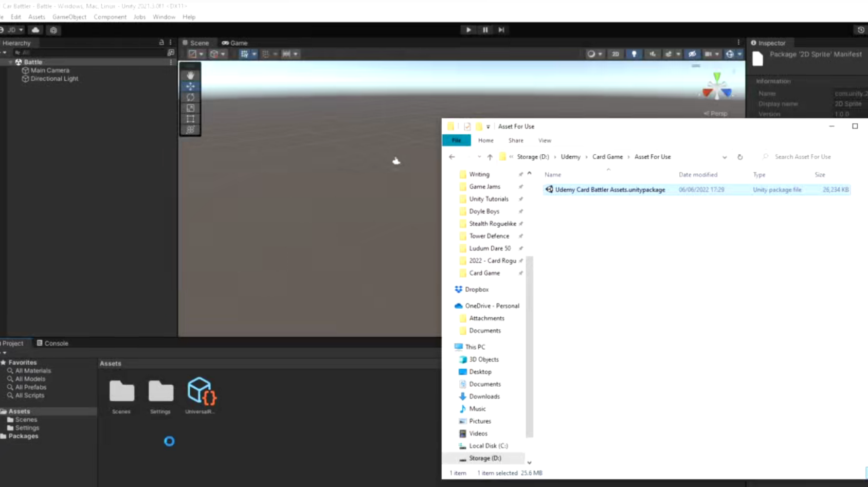Toggle scene audio
868x487 pixels.
click(x=653, y=54)
